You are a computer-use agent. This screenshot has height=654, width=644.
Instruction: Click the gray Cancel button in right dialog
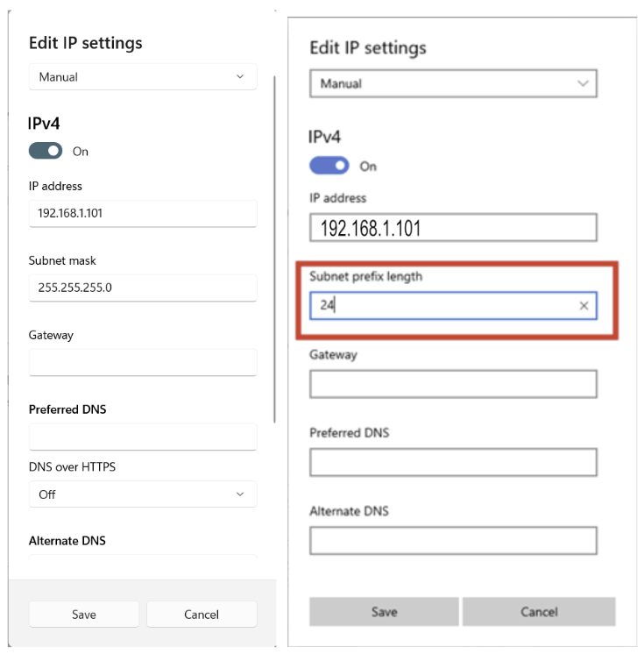click(x=539, y=611)
